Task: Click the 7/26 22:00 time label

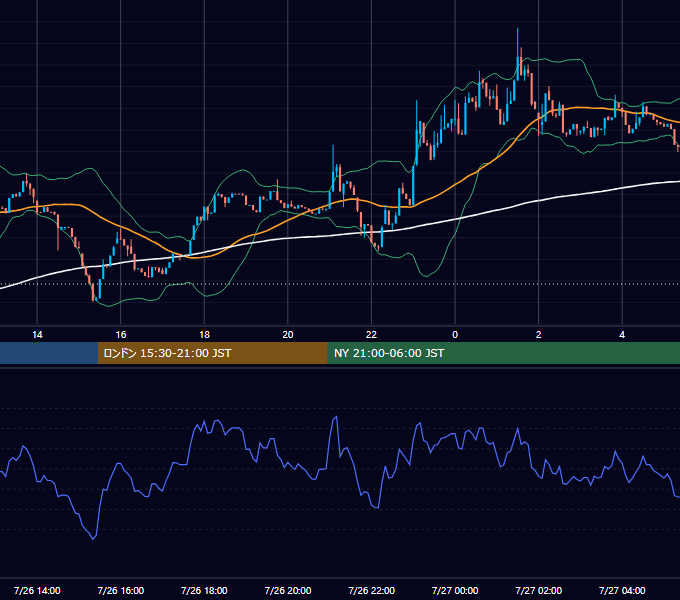Action: [x=371, y=590]
